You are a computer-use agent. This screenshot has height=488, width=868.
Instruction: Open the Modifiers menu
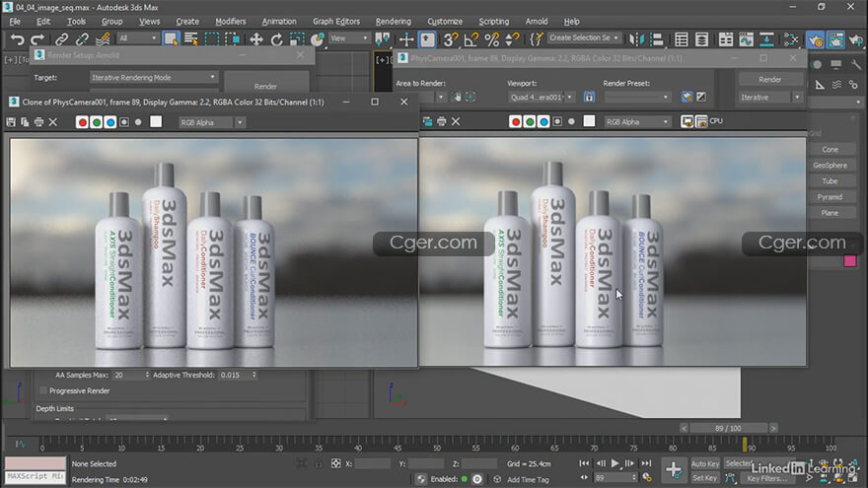pyautogui.click(x=230, y=21)
